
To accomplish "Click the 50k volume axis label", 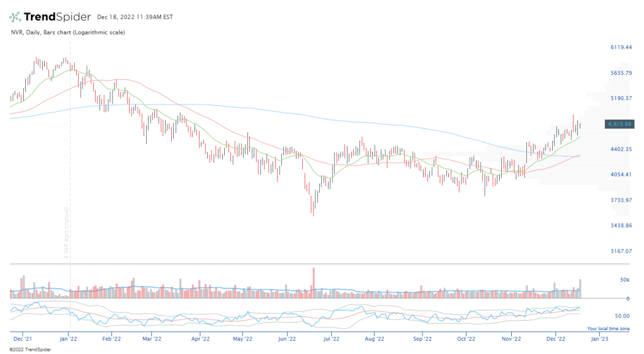I will (x=625, y=279).
